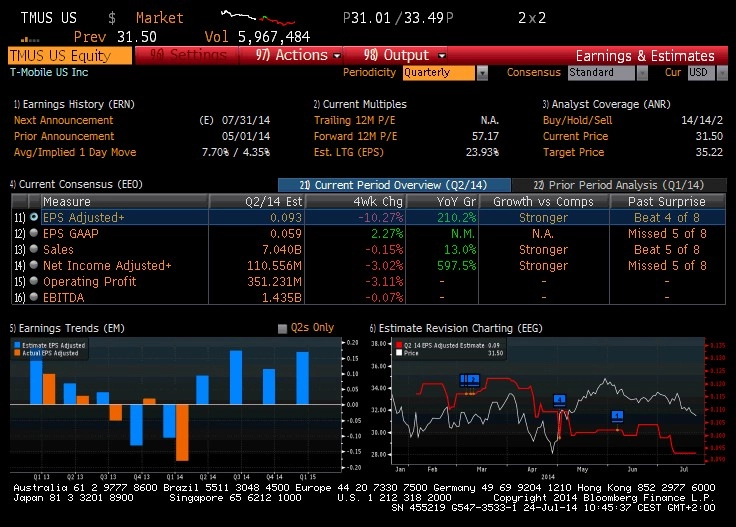This screenshot has height=527, width=736.
Task: Click the USD currency field
Action: (702, 73)
